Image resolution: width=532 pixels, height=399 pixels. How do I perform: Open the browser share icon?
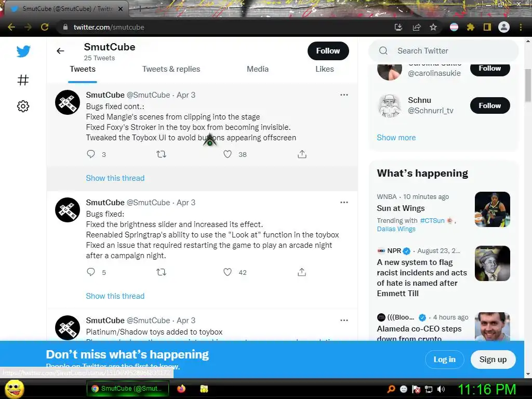click(x=417, y=27)
